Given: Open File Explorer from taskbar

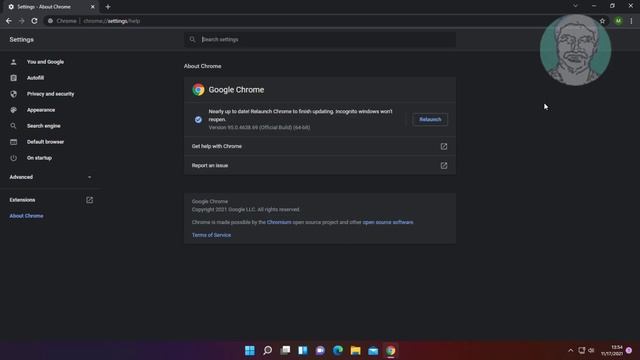Looking at the screenshot, I should coord(356,350).
